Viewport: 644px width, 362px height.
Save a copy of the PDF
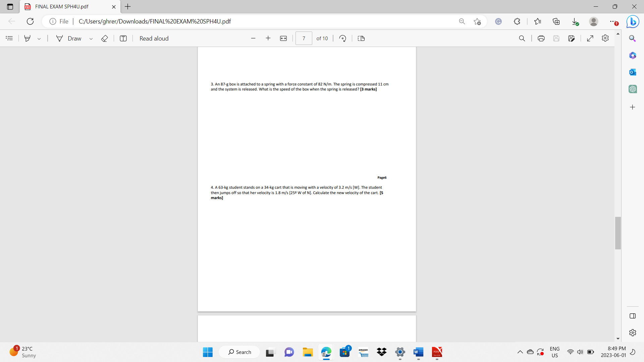tap(572, 38)
